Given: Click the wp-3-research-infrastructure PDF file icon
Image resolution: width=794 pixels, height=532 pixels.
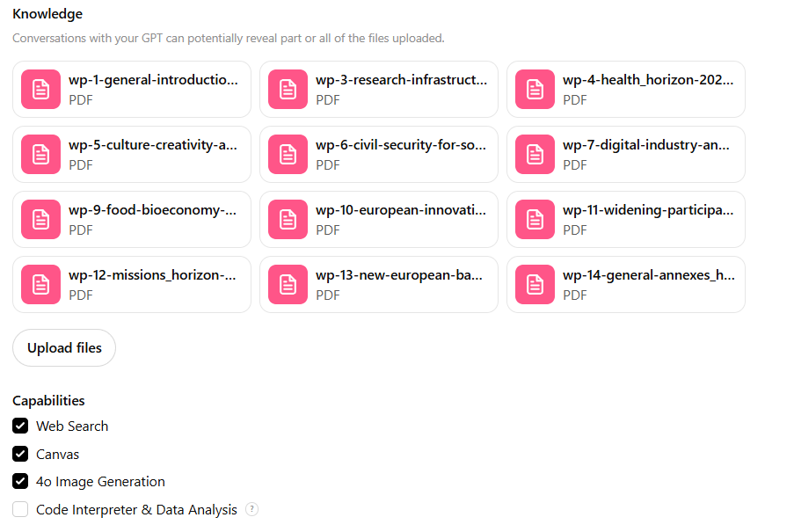Looking at the screenshot, I should click(x=288, y=89).
